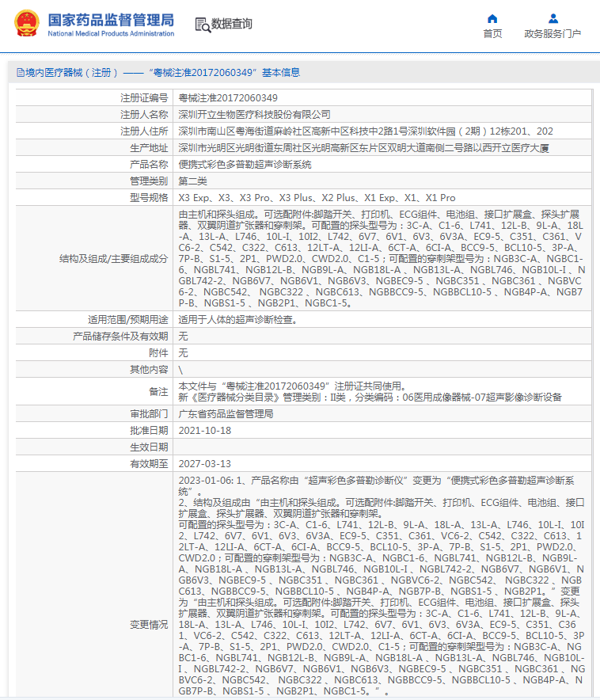The height and width of the screenshot is (700, 600).
Task: Click the 备注 label
Action: point(158,391)
